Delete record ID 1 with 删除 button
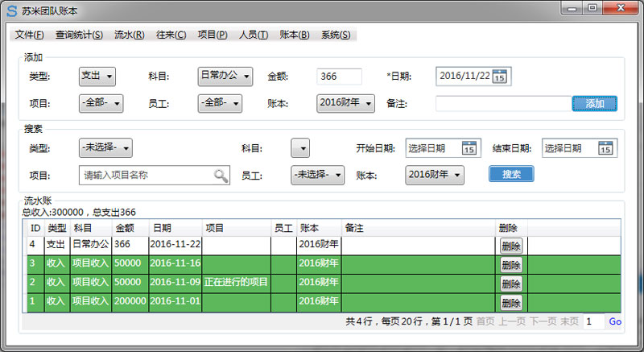Image resolution: width=644 pixels, height=352 pixels. point(511,303)
